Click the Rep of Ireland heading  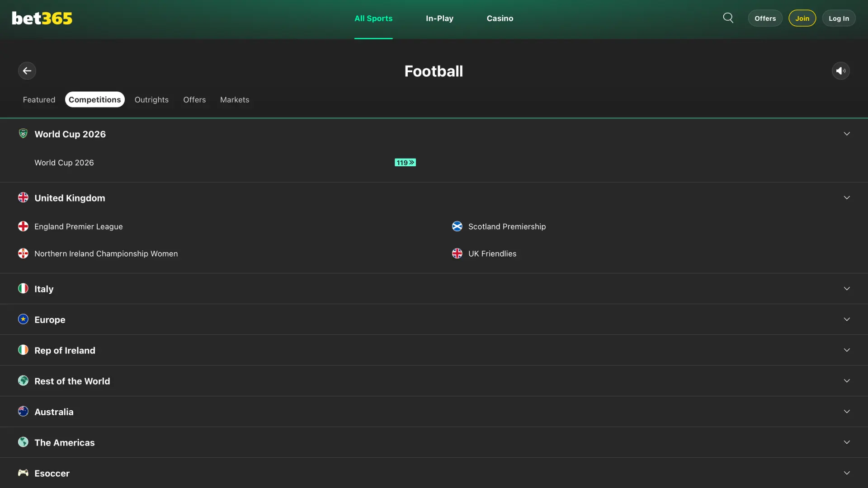[x=65, y=350]
